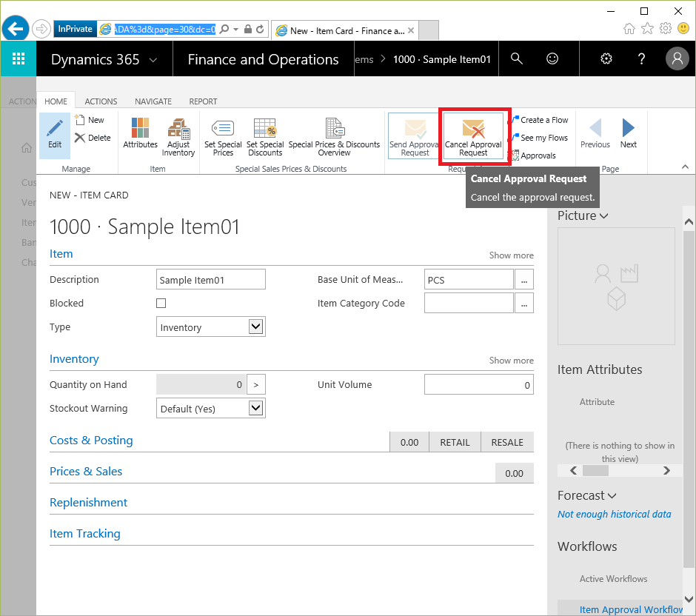Open item Attributes from the ribbon
Image resolution: width=696 pixels, height=616 pixels.
click(x=140, y=134)
